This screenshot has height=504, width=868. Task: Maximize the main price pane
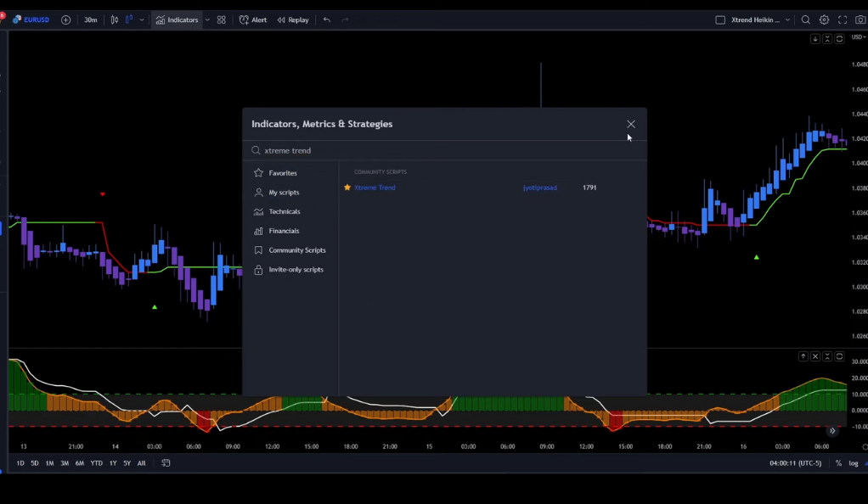839,39
